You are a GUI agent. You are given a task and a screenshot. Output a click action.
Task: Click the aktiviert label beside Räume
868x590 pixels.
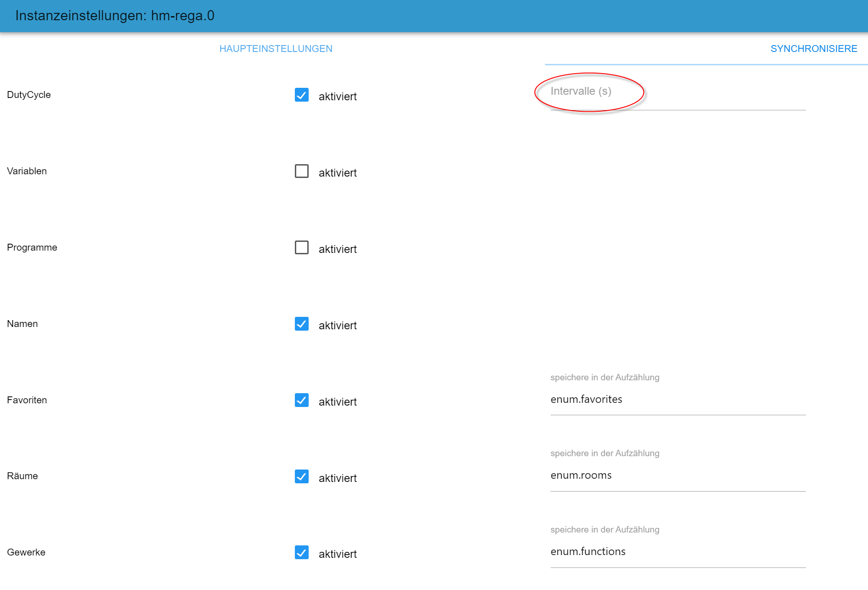click(338, 478)
